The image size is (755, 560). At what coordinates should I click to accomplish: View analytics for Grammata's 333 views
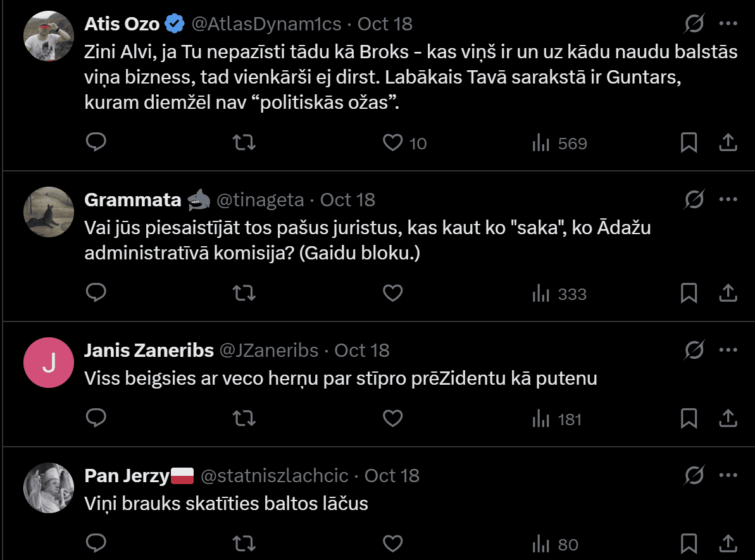[x=559, y=294]
